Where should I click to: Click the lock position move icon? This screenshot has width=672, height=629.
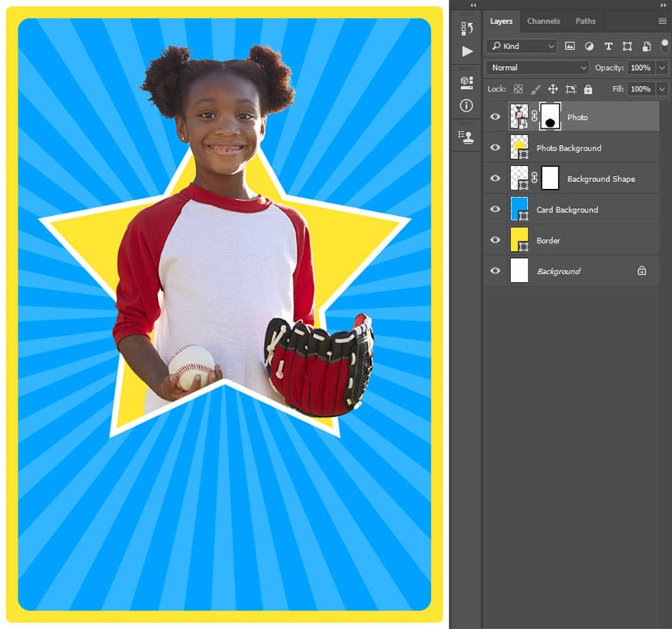click(x=553, y=89)
